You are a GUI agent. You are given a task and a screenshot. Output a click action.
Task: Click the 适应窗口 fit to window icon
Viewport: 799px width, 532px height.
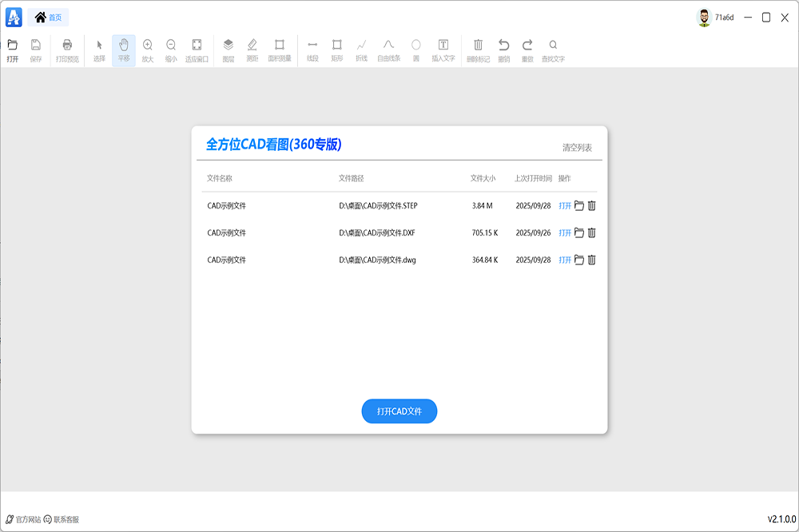[197, 50]
